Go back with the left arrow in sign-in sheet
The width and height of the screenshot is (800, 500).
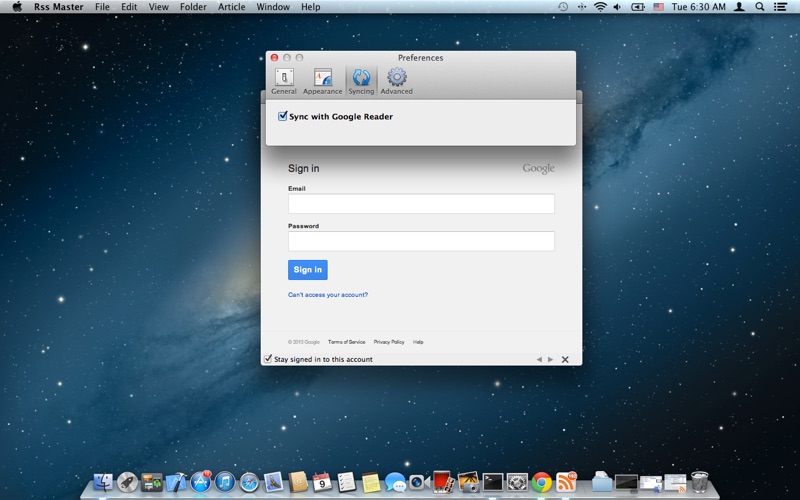539,359
